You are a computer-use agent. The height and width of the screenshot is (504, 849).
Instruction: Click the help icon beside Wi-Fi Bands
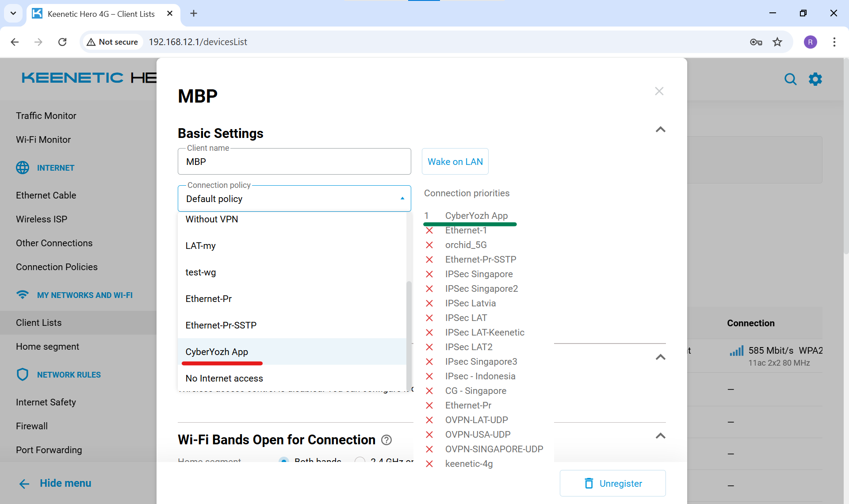pyautogui.click(x=386, y=440)
